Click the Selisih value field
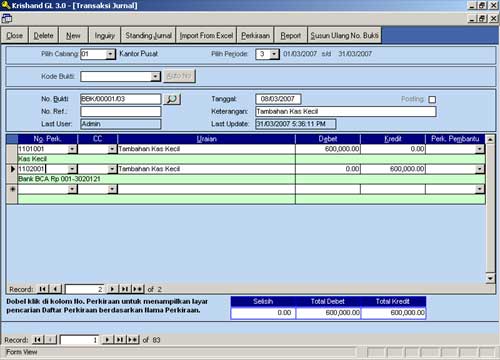 (263, 313)
